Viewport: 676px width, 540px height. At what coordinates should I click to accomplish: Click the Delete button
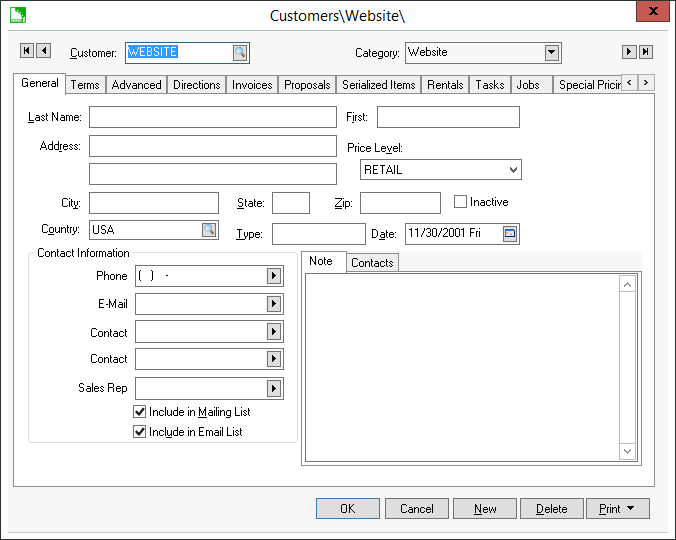[551, 509]
